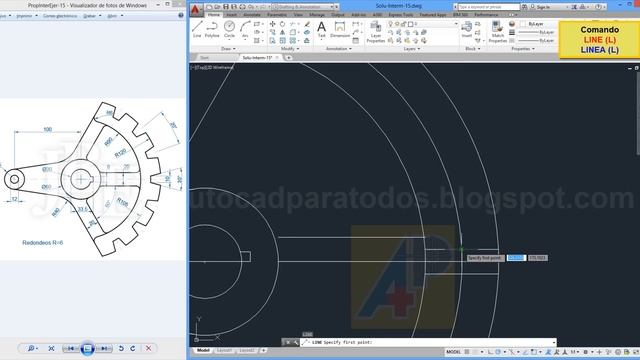Select the Text tool
This screenshot has height=360, width=640.
[x=322, y=29]
